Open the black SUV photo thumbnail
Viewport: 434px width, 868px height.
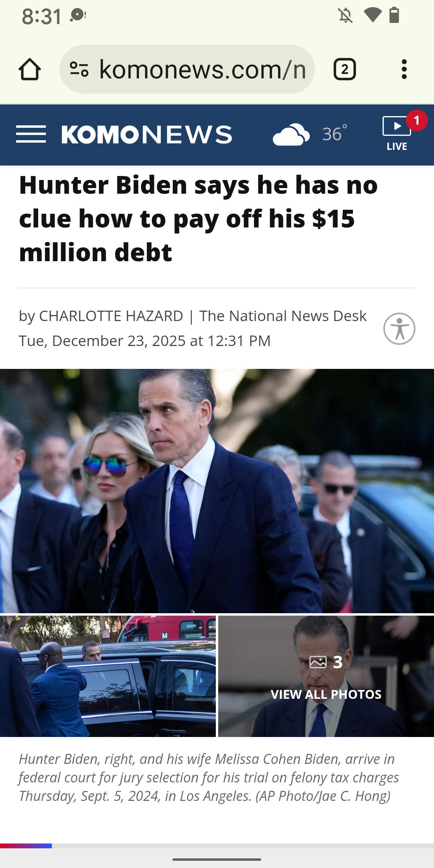pos(108,676)
